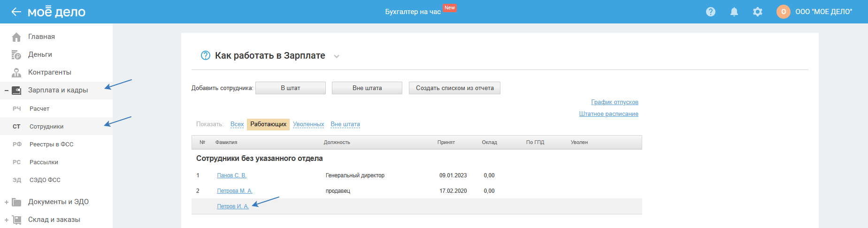Viewport: 868px width, 228px height.
Task: Click the back arrow in header
Action: click(x=16, y=12)
